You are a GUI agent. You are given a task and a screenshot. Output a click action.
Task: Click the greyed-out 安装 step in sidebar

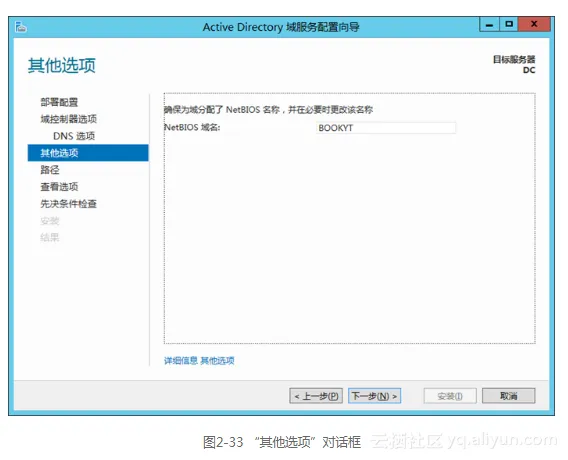coord(50,221)
